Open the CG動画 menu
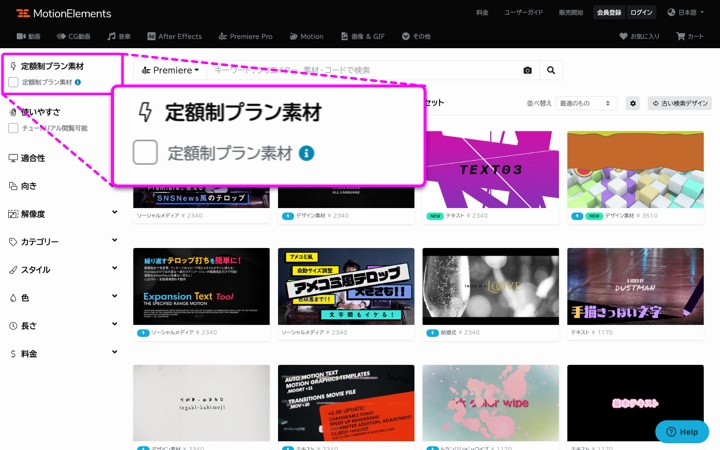The image size is (720, 450). (x=73, y=36)
